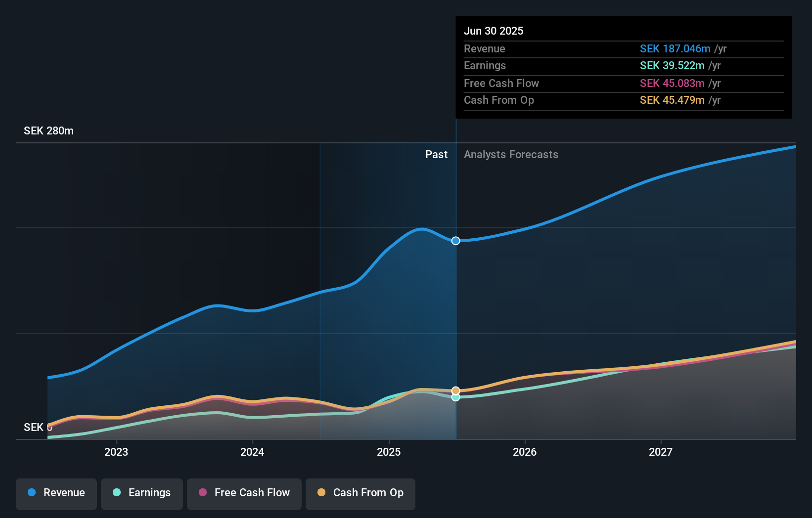The width and height of the screenshot is (812, 518).
Task: Expand the Analysts Forecasts section
Action: pyautogui.click(x=511, y=154)
